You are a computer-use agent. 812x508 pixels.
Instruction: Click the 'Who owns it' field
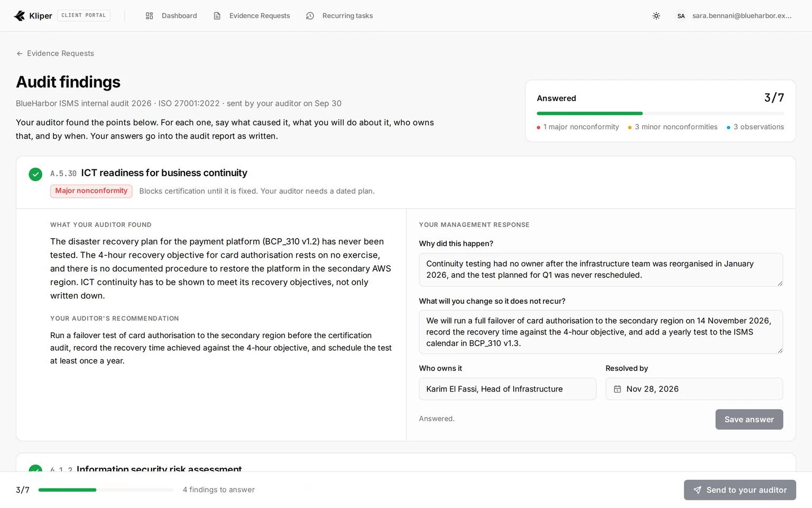point(508,389)
